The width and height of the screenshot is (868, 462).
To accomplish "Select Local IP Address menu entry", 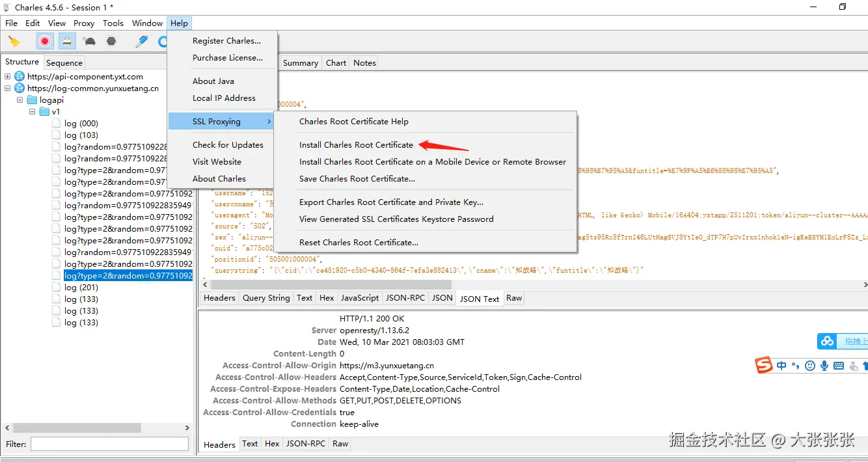I will [x=223, y=98].
